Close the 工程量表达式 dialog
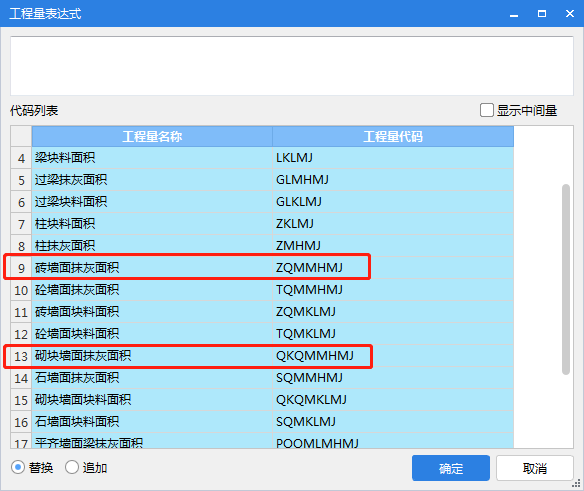This screenshot has width=584, height=491. click(569, 14)
